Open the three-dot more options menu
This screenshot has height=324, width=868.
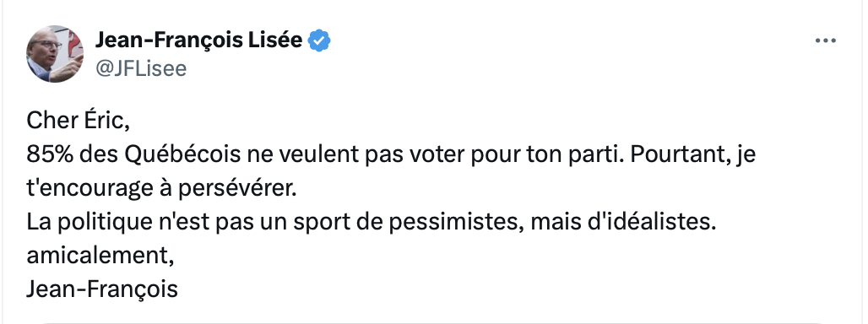point(826,40)
